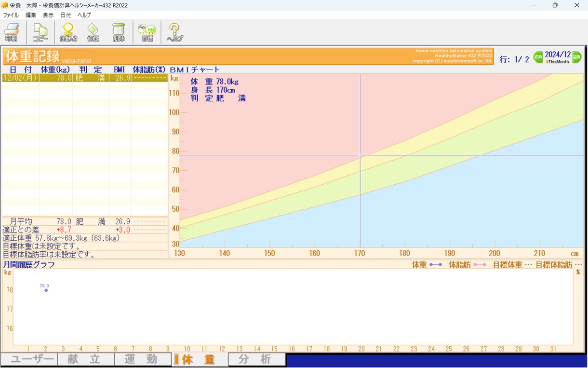This screenshot has width=588, height=368.
Task: Open the ファイル menu
Action: coord(11,15)
